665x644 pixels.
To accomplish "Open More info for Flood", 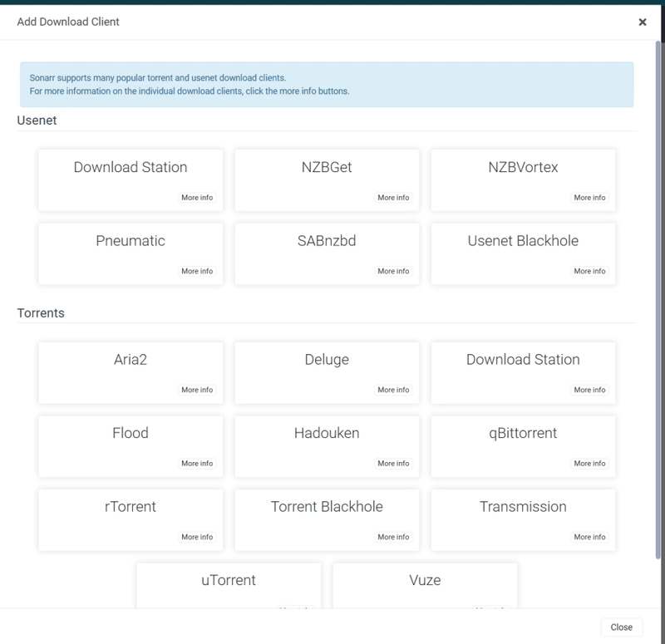I will [197, 464].
